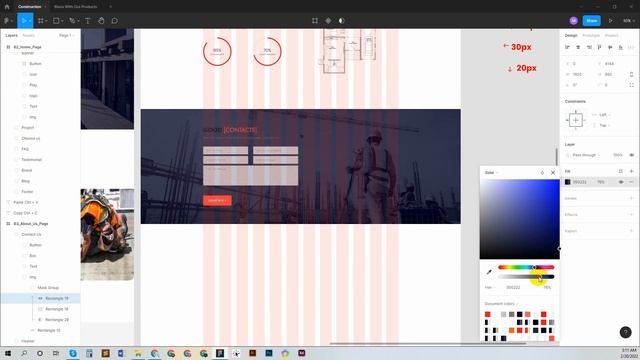The image size is (640, 360).
Task: Toggle constrain proportions lock
Action: click(x=631, y=74)
